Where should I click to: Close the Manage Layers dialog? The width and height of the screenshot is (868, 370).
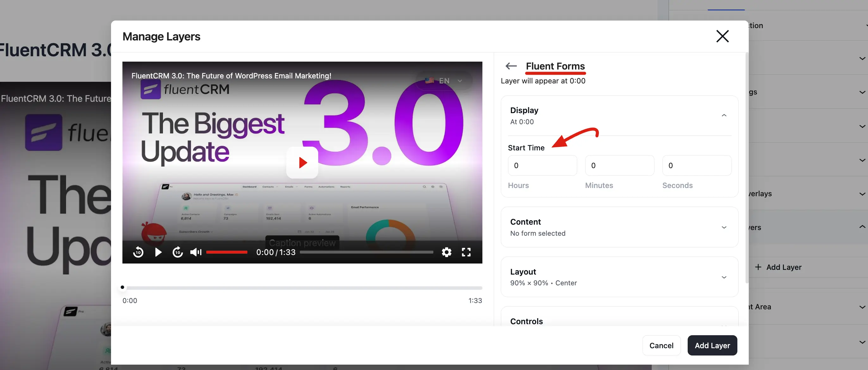pyautogui.click(x=722, y=36)
